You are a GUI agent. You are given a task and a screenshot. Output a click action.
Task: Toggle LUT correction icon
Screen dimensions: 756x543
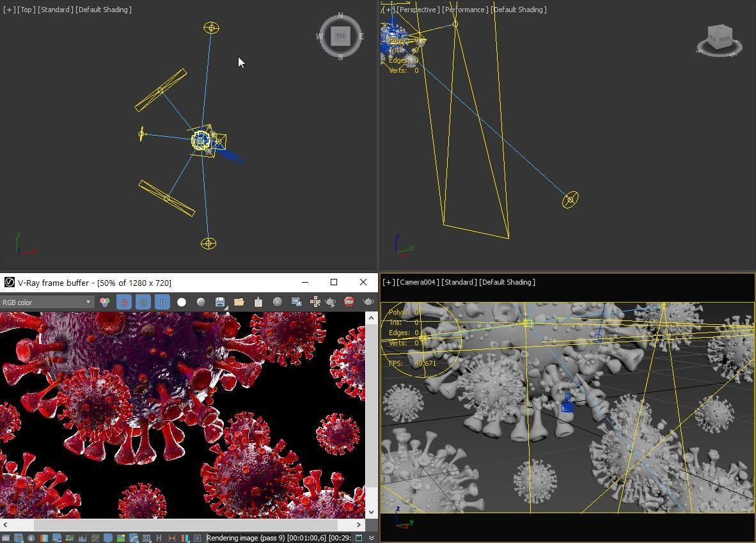point(146,538)
